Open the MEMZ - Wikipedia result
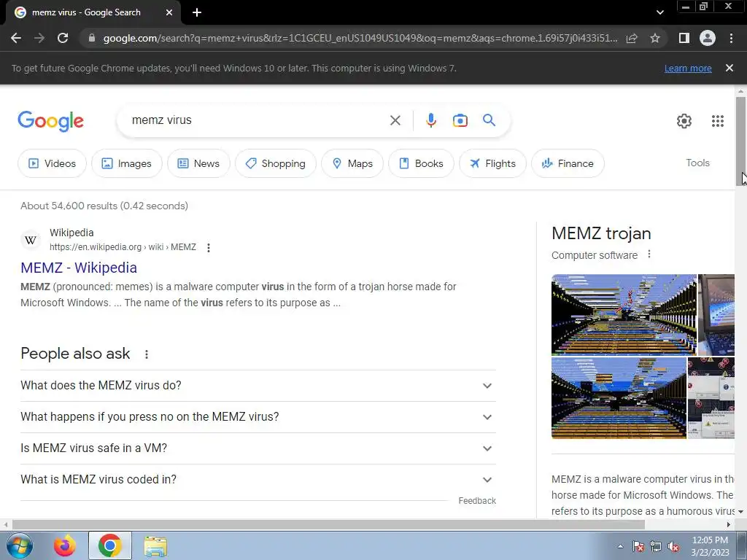Screen dimensions: 747x560 coord(79,268)
